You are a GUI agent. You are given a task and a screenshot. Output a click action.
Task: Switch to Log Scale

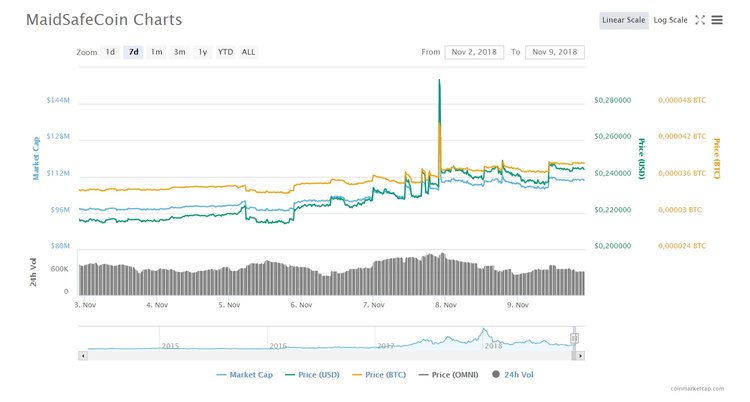click(670, 20)
